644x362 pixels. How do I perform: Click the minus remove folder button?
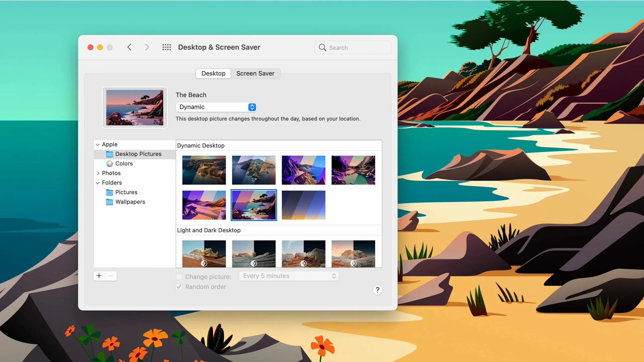point(111,276)
